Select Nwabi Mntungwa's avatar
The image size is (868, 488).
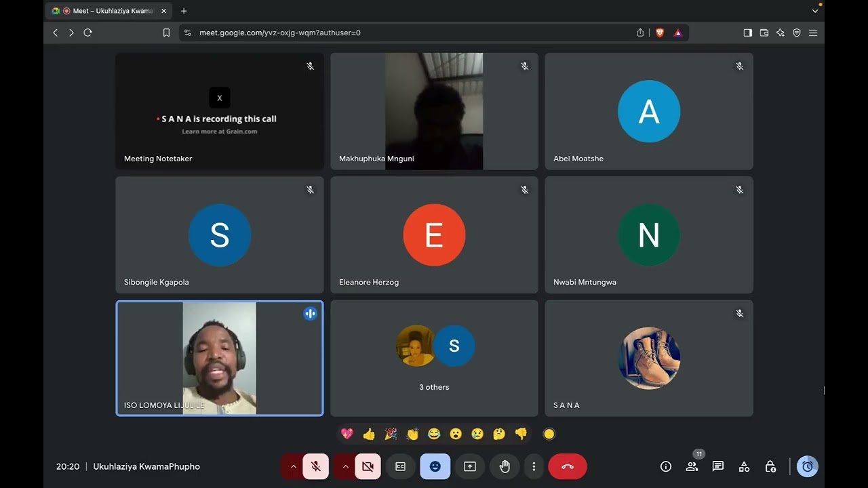point(649,235)
